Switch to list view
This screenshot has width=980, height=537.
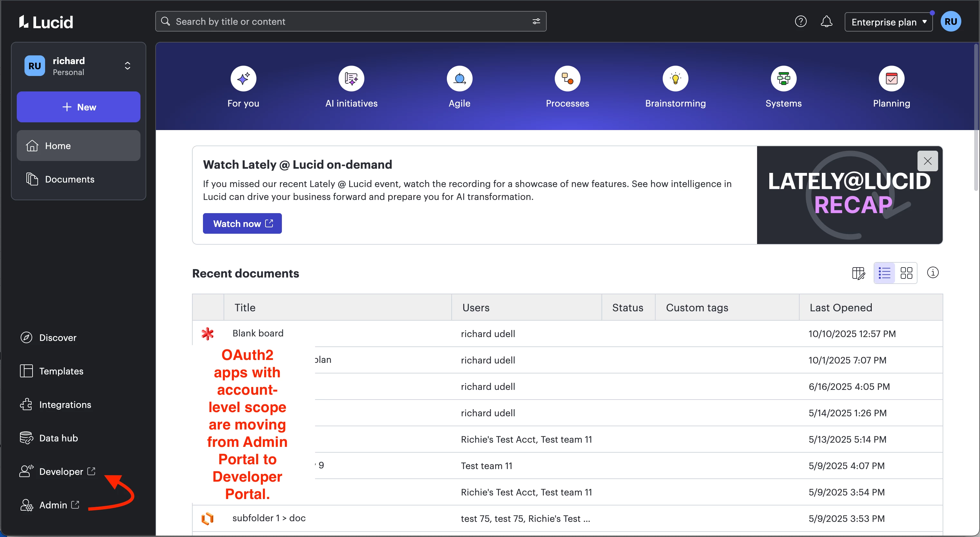point(884,273)
